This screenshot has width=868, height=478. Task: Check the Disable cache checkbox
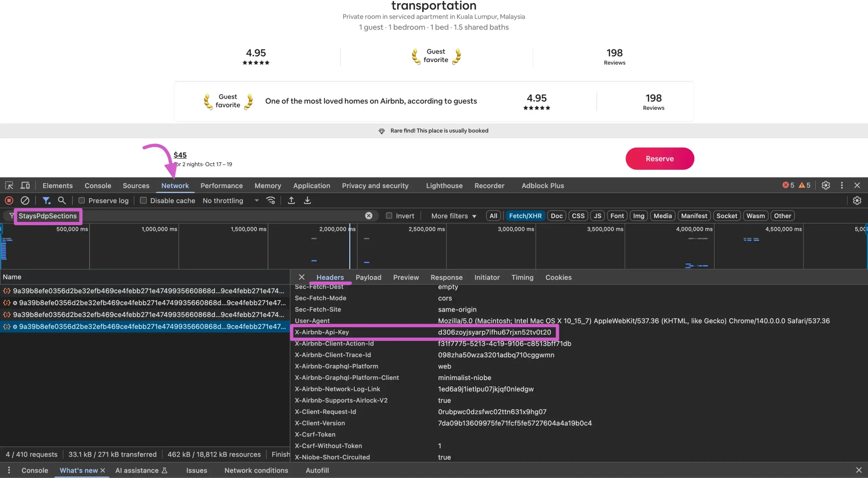coord(143,201)
